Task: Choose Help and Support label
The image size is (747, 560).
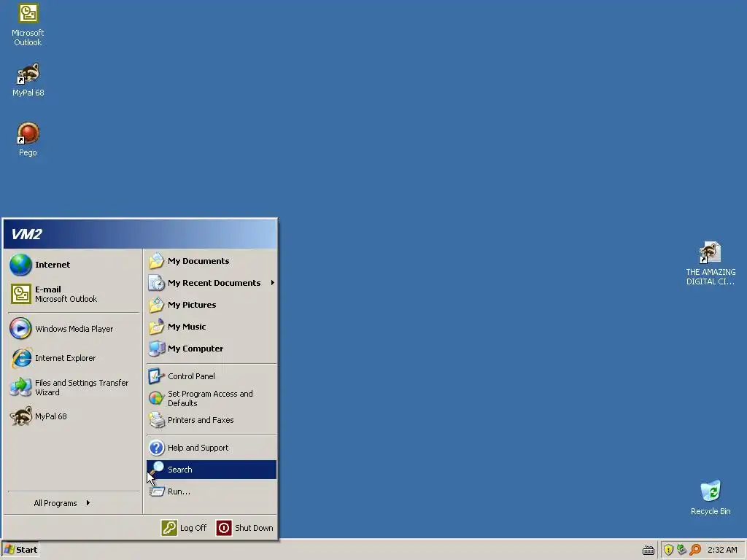Action: pyautogui.click(x=198, y=448)
